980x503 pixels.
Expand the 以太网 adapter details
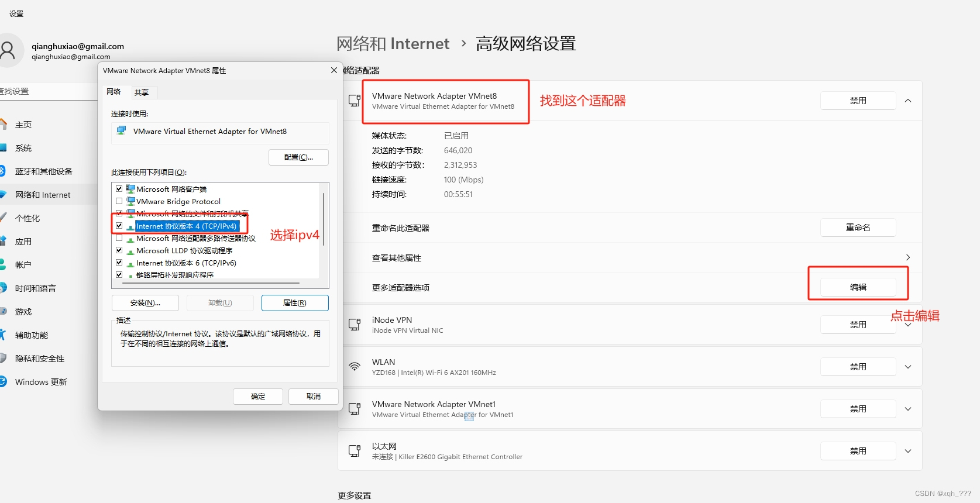pyautogui.click(x=908, y=451)
